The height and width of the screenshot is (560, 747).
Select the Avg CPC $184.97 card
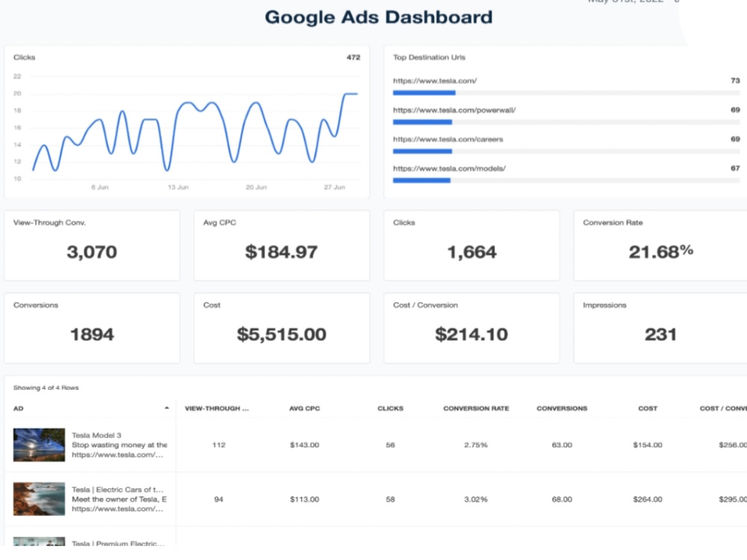tap(282, 246)
